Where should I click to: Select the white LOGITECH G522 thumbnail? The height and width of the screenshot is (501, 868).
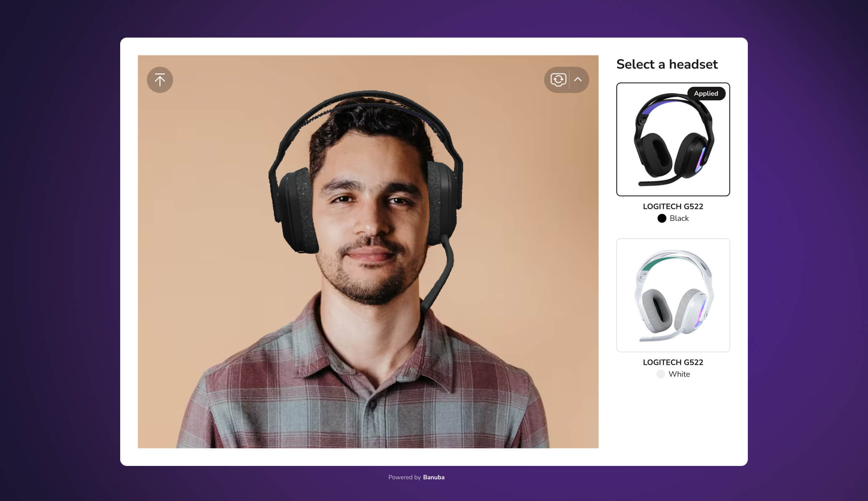[673, 295]
